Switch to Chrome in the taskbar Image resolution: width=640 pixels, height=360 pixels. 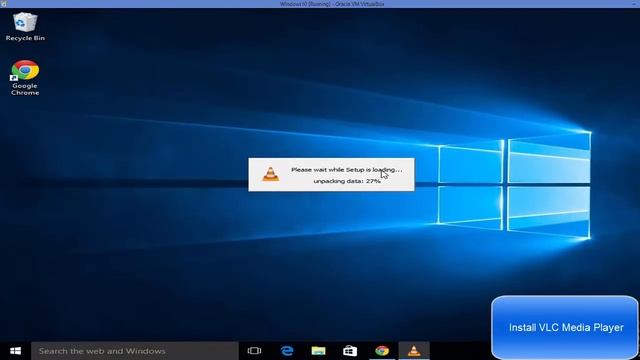click(382, 351)
